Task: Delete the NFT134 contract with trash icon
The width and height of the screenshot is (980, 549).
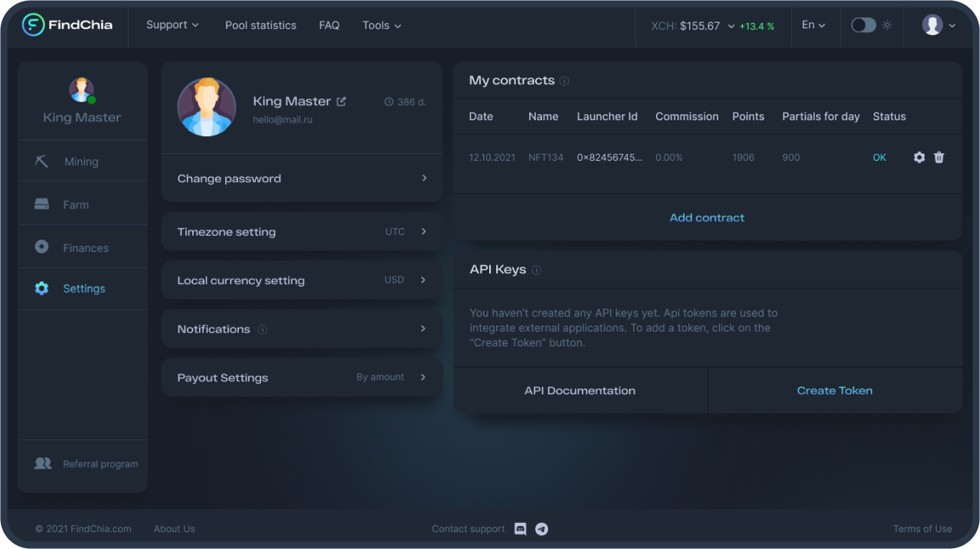Action: tap(939, 157)
